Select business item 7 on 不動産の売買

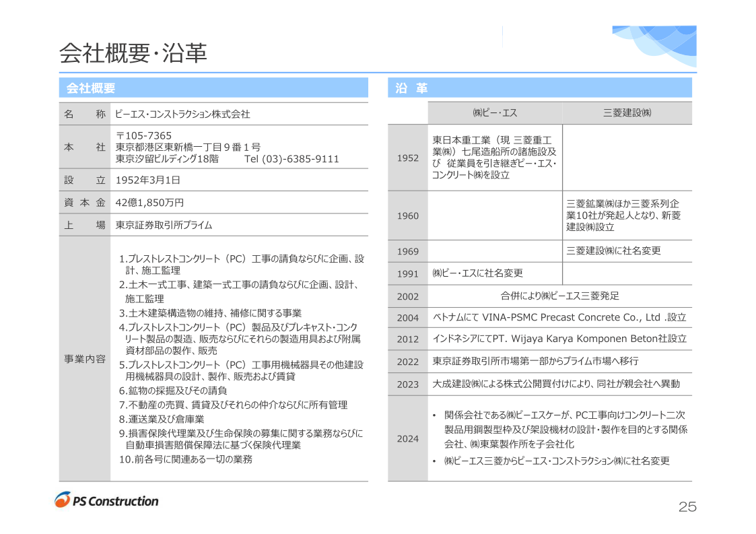[x=234, y=405]
